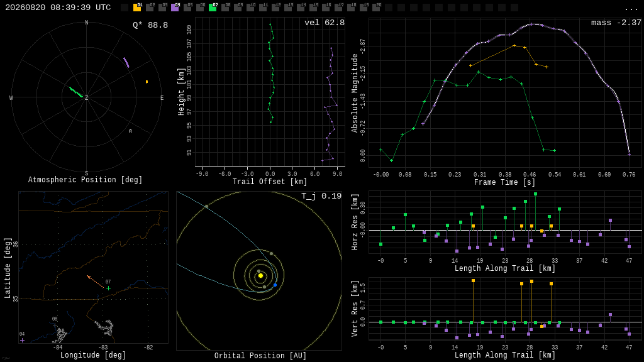The image size is (644, 362).
Task: Select the gray station 02 box
Action: (x=150, y=8)
